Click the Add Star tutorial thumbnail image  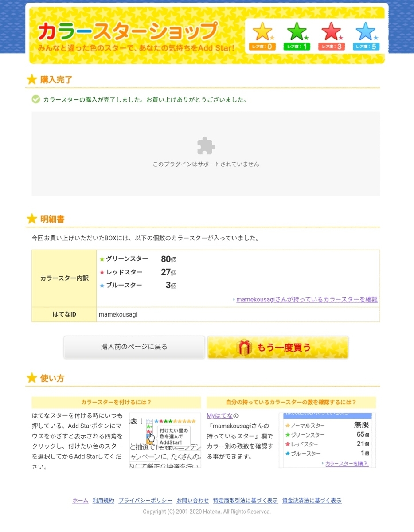click(165, 440)
